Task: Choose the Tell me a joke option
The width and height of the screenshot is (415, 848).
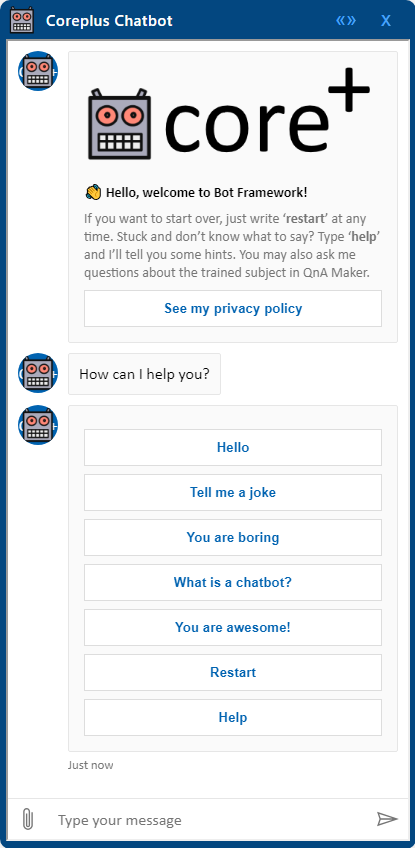Action: (x=233, y=492)
